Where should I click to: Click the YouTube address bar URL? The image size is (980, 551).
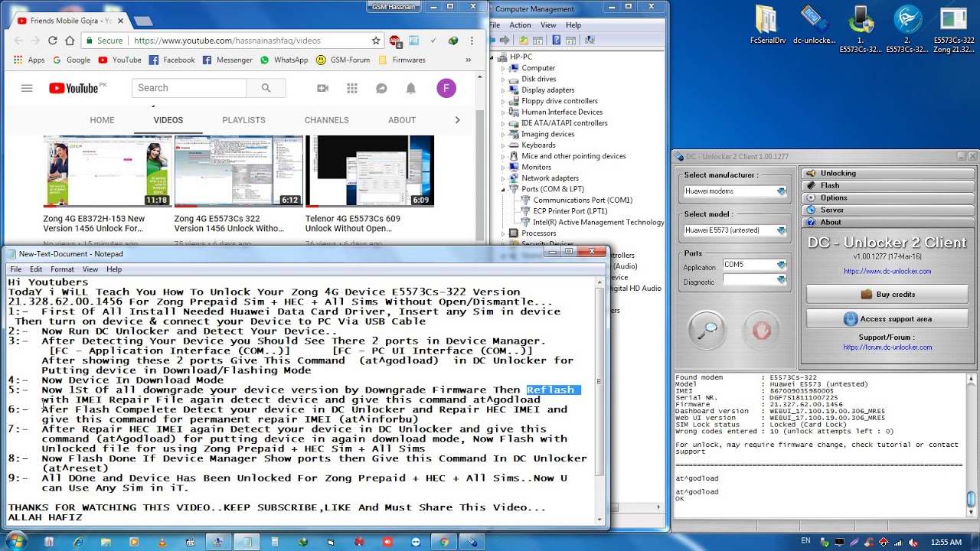227,41
